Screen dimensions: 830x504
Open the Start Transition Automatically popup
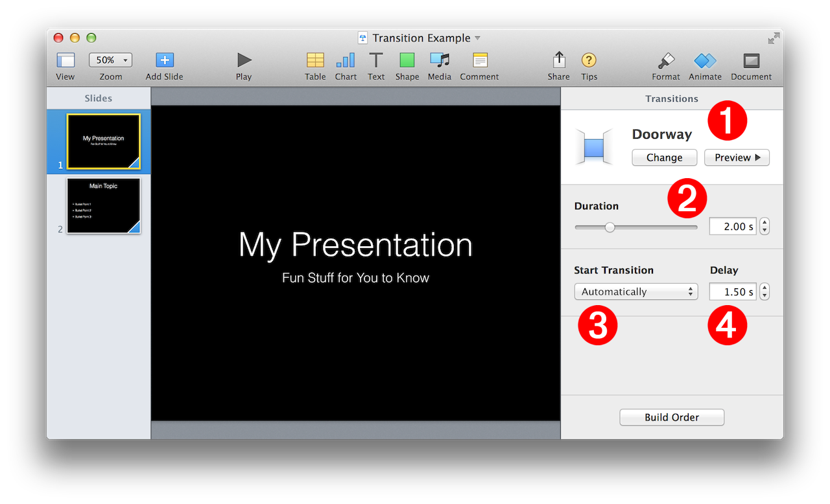coord(636,292)
